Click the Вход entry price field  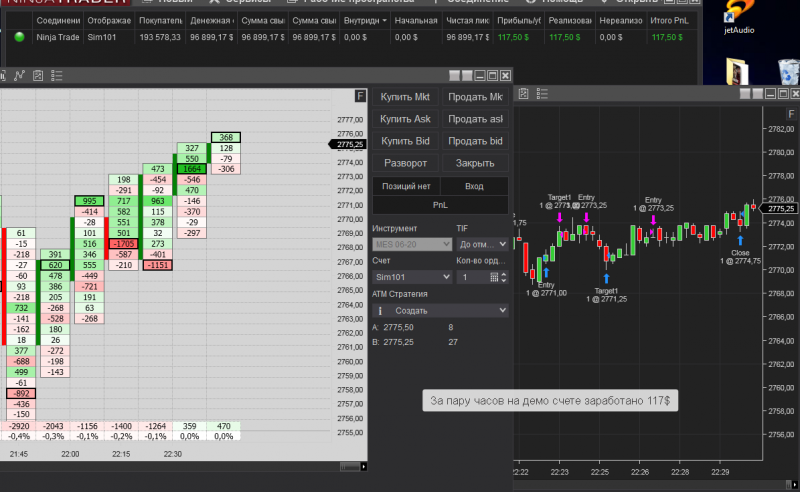pos(474,186)
